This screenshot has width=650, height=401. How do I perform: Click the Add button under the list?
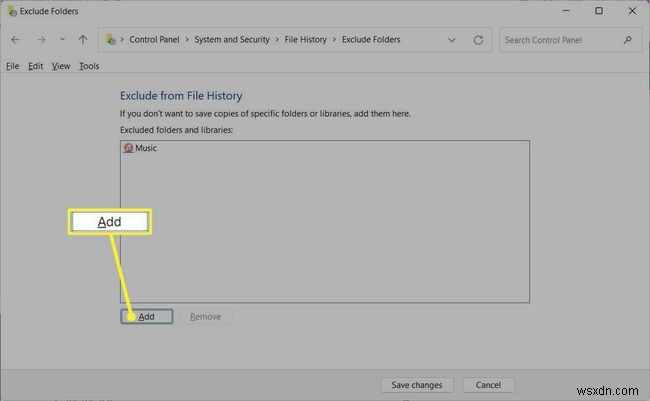point(147,316)
